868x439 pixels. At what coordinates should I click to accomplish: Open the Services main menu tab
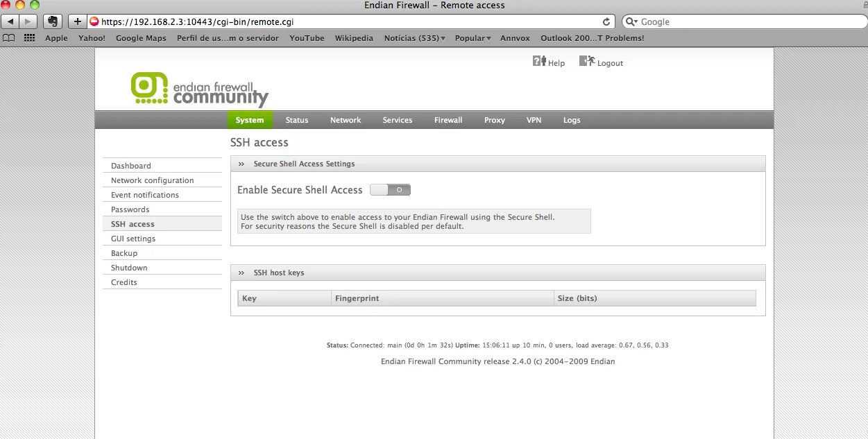tap(398, 120)
